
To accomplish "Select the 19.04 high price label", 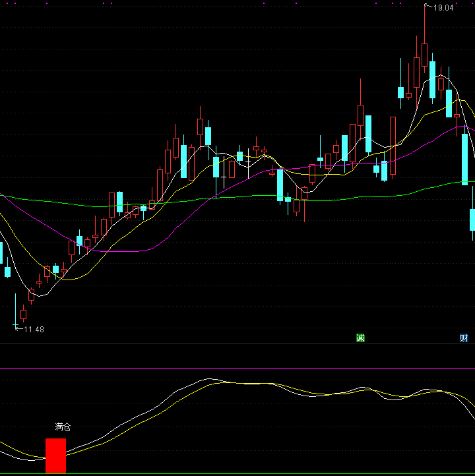I will click(x=443, y=8).
